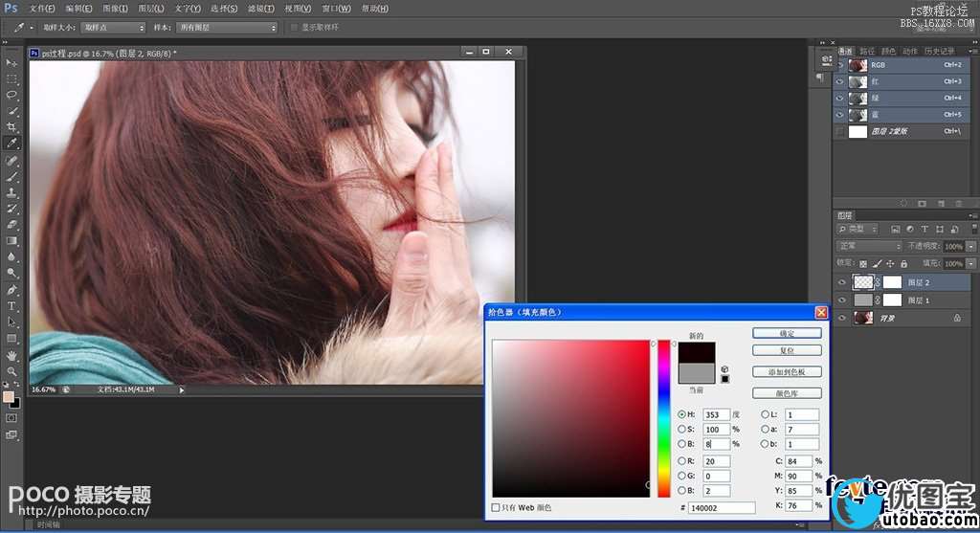Enable the 只有 Web 颜色 checkbox
Viewport: 980px width, 533px height.
click(496, 507)
